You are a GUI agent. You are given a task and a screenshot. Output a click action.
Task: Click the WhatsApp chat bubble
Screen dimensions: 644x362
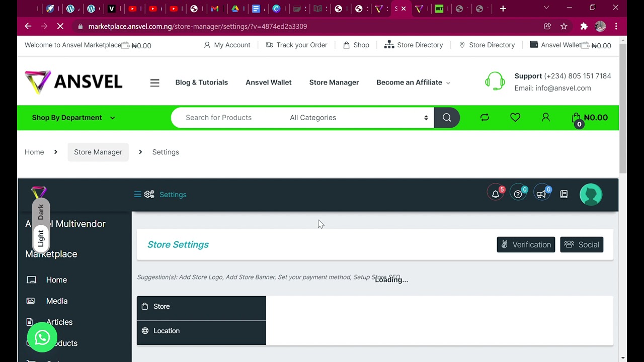(42, 337)
